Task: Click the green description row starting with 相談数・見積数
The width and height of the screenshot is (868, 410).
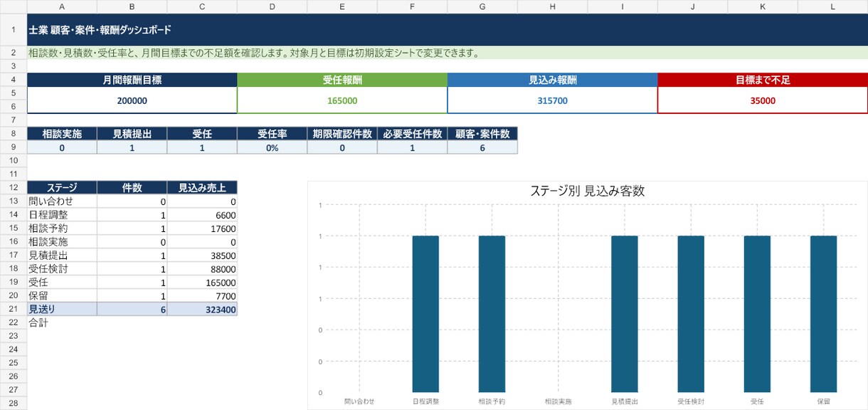Action: tap(448, 53)
